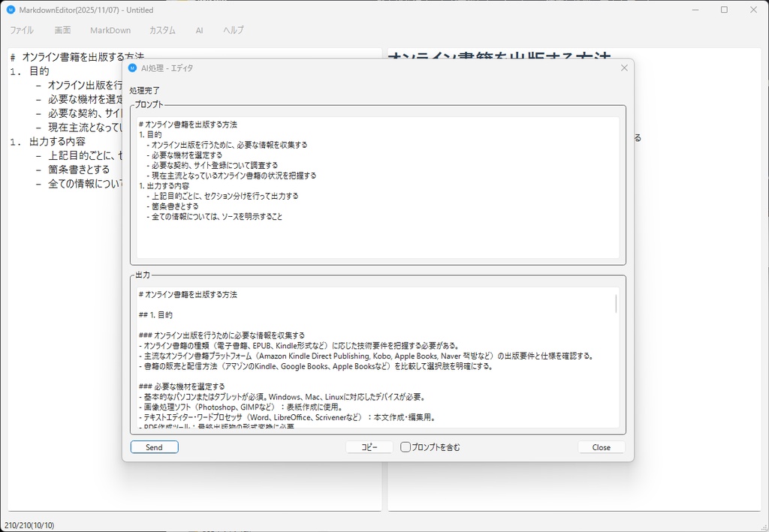Click the output area scrollbar thumb
Screen dimensions: 769x532
(x=616, y=304)
